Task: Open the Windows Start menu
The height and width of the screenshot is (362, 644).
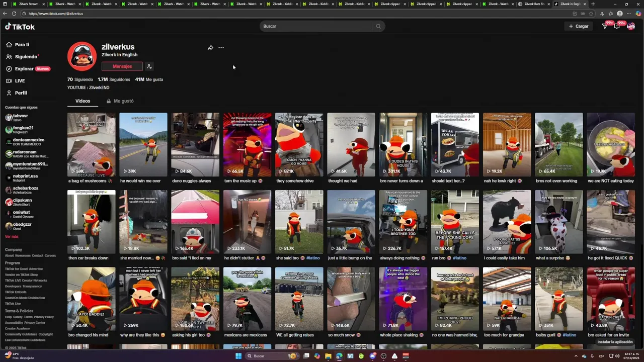Action: pyautogui.click(x=238, y=356)
